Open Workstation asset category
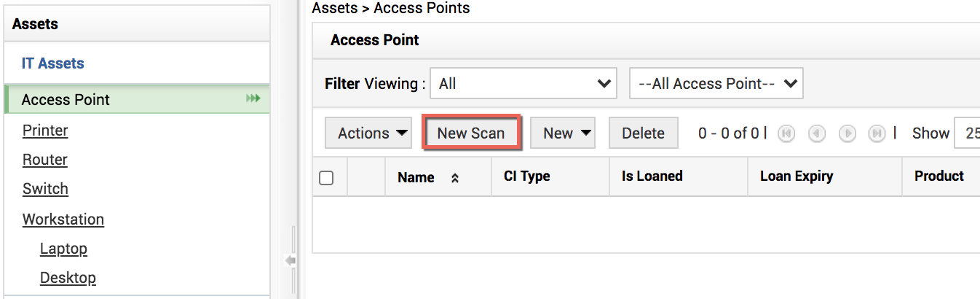The width and height of the screenshot is (980, 299). point(63,220)
